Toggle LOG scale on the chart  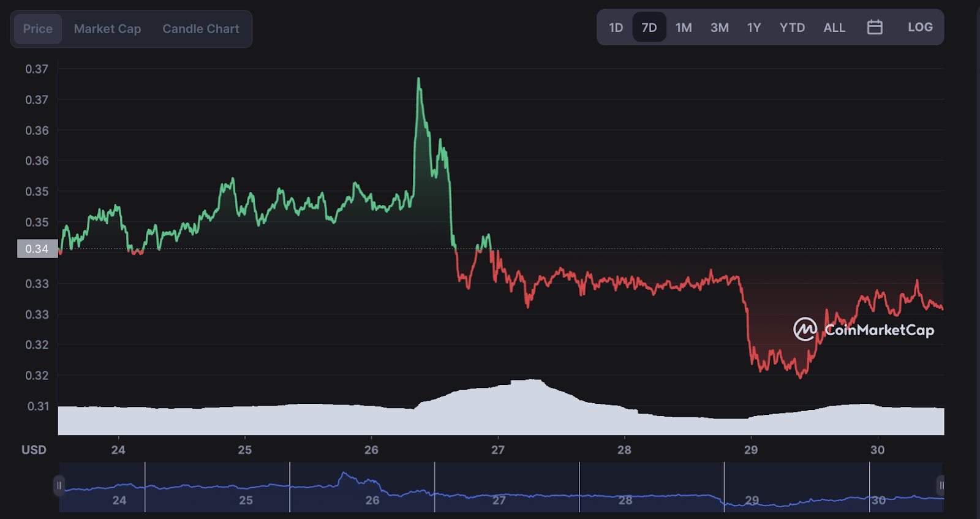pos(920,27)
